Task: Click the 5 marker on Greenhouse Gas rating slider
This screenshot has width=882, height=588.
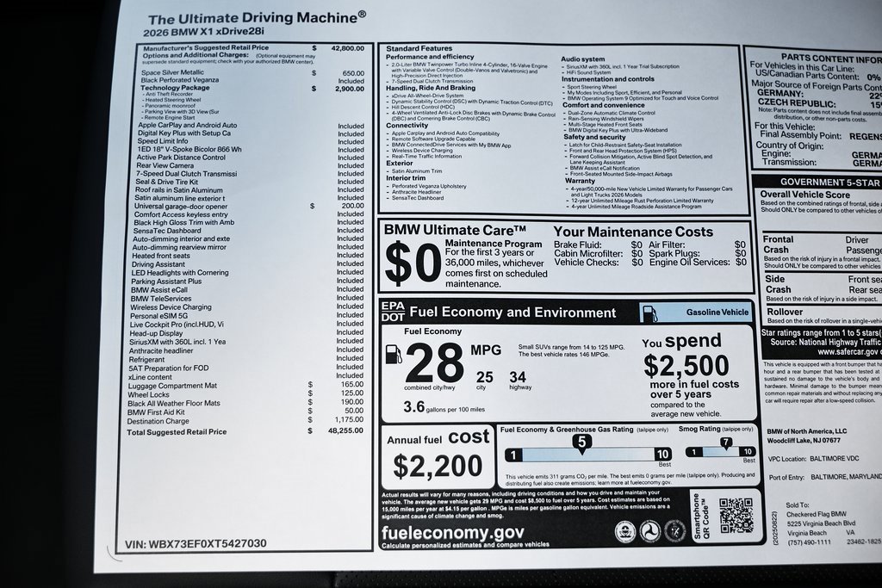Action: [x=581, y=441]
